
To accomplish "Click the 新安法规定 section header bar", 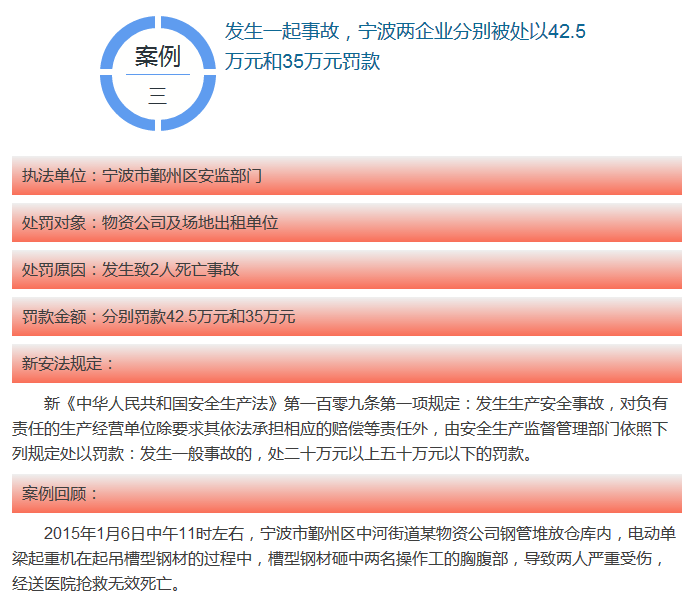I will (346, 364).
